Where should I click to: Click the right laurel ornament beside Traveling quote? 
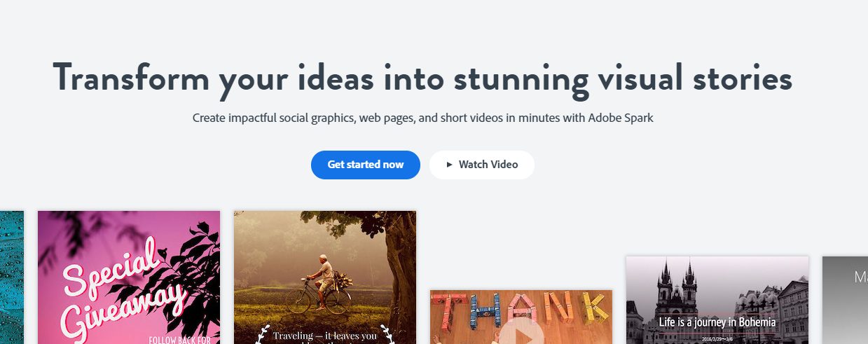point(387,334)
